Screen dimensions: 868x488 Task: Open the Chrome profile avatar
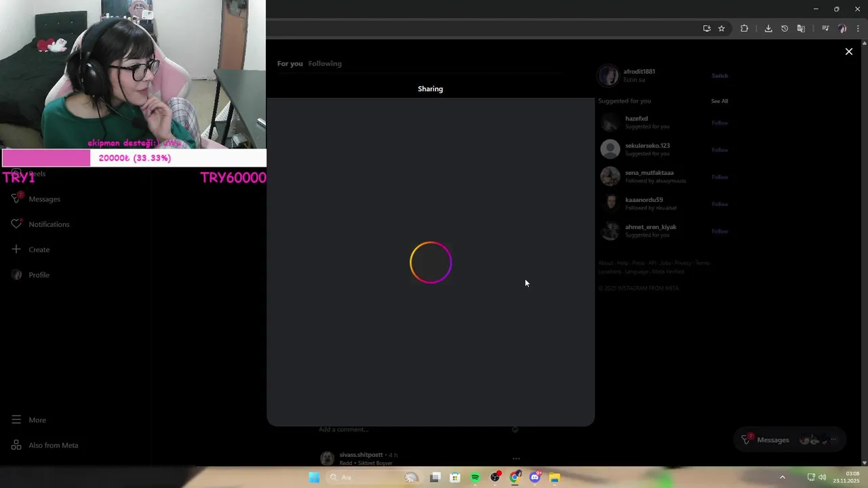pyautogui.click(x=842, y=28)
